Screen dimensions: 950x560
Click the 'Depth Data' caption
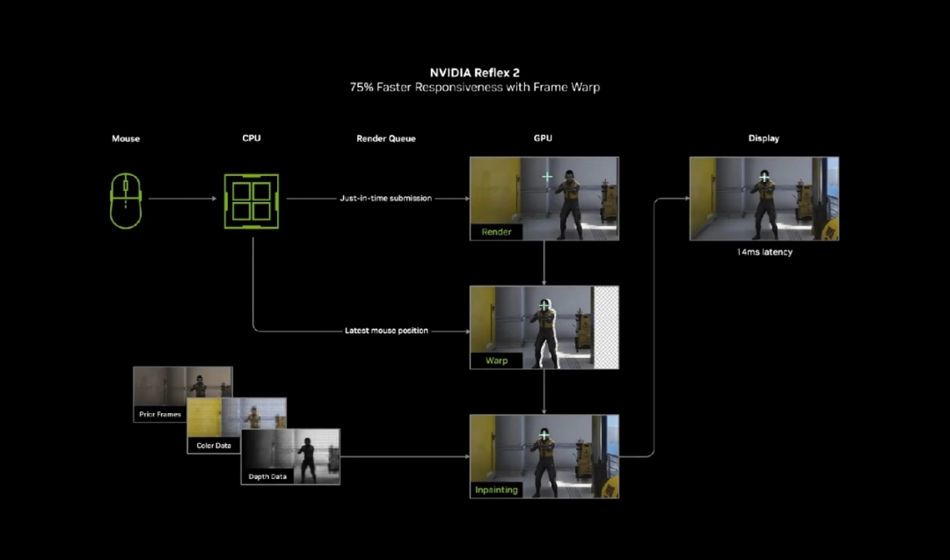point(267,476)
